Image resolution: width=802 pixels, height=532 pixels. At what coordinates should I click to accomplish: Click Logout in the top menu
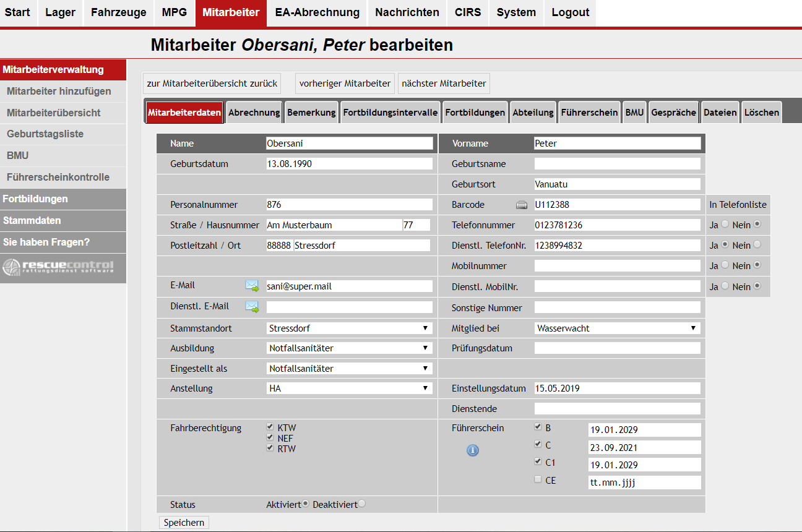571,12
